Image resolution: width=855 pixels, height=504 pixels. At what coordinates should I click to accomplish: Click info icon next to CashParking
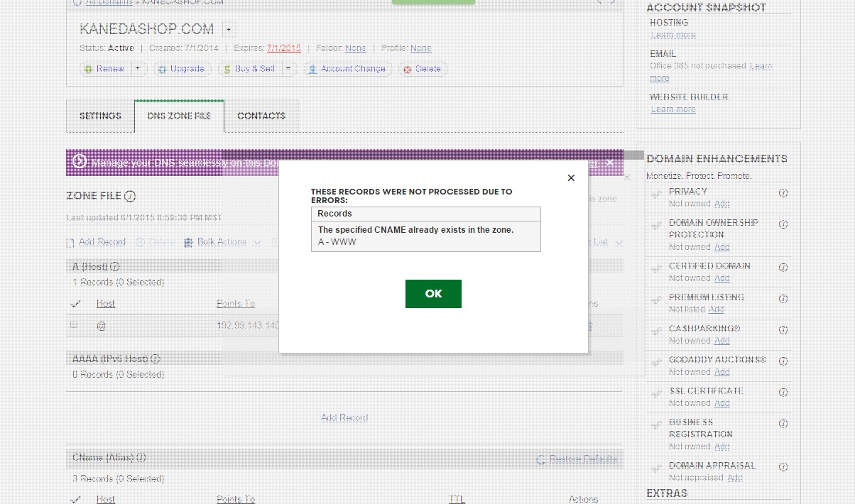[x=783, y=330]
